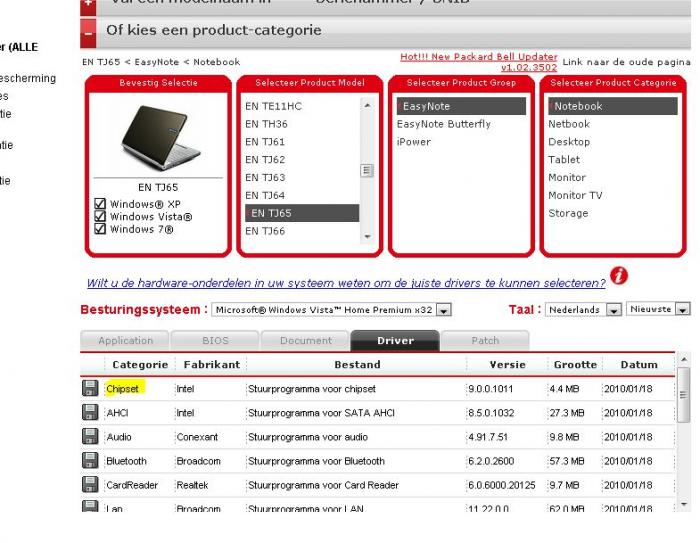This screenshot has width=700, height=543.
Task: Click the driver table scroll down arrow
Action: [683, 504]
